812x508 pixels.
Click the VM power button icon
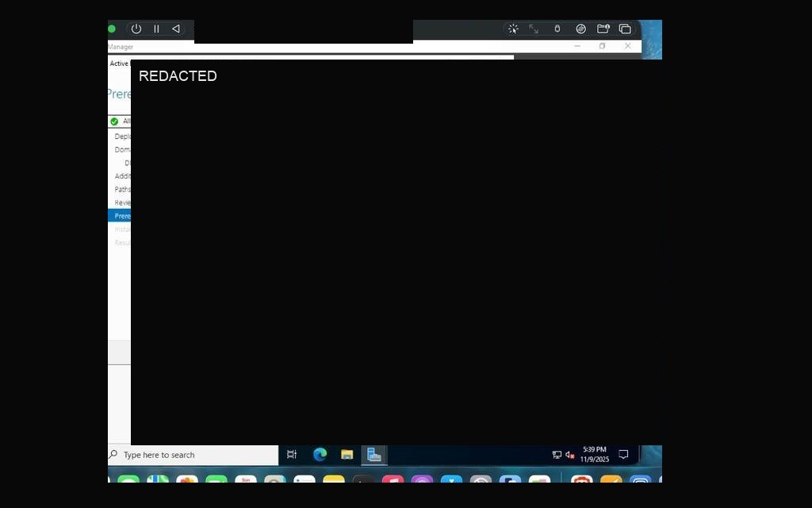click(136, 29)
